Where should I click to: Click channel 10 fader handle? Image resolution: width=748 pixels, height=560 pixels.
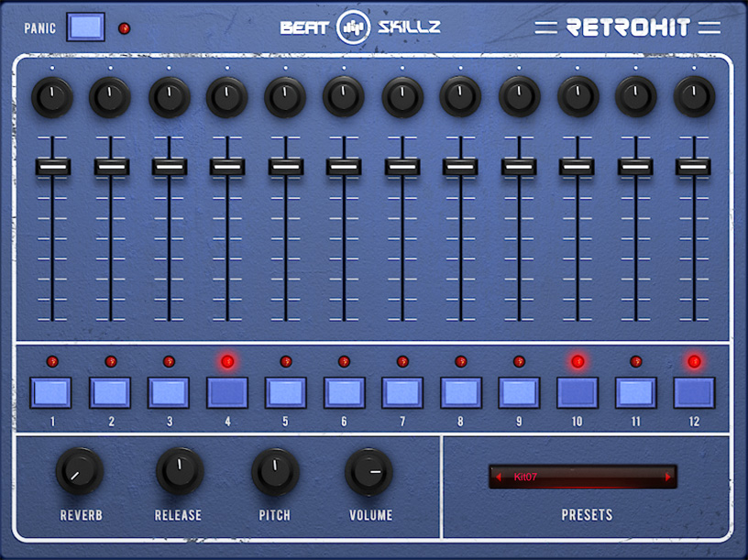pos(577,167)
